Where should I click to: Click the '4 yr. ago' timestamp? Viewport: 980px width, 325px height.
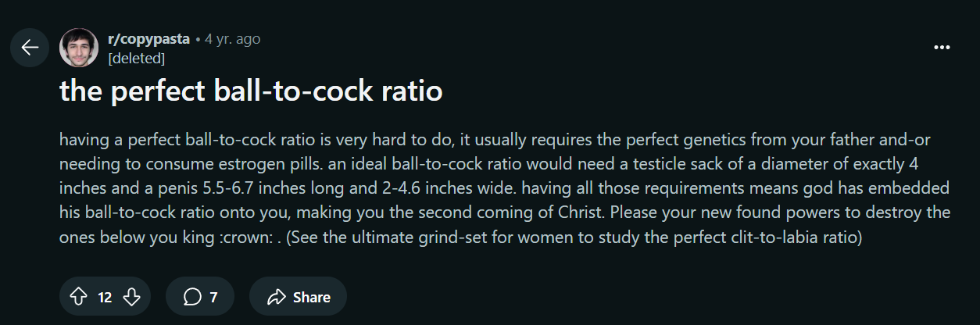(x=233, y=39)
